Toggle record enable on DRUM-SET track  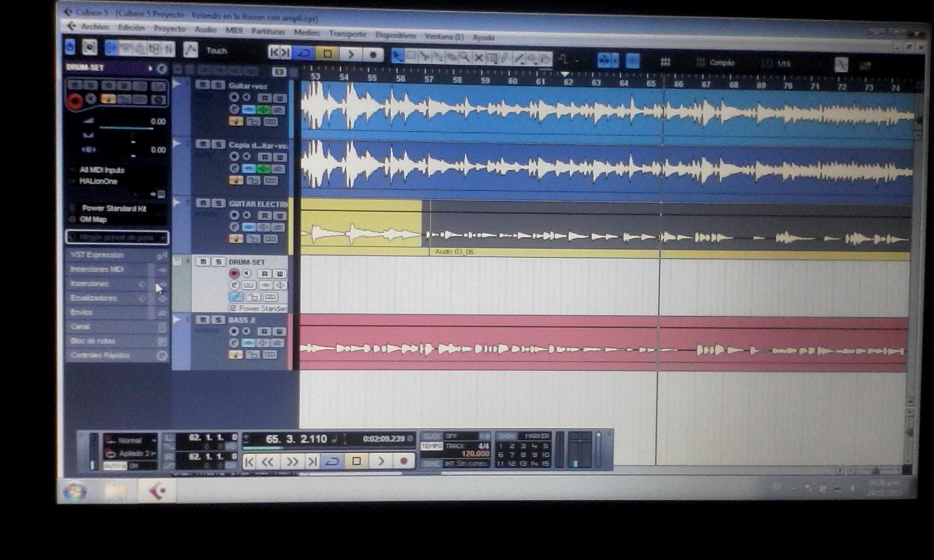234,274
